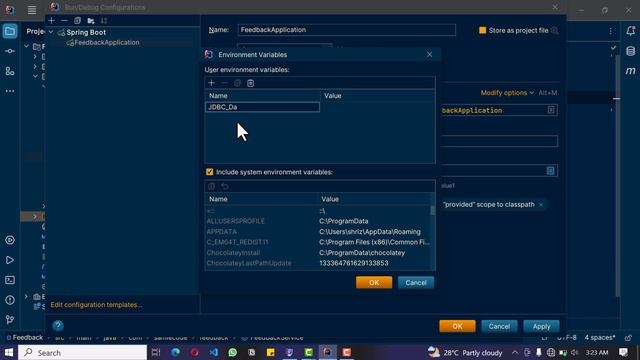Open More tool windows ellipsis
This screenshot has width=640, height=360.
(x=10, y=91)
